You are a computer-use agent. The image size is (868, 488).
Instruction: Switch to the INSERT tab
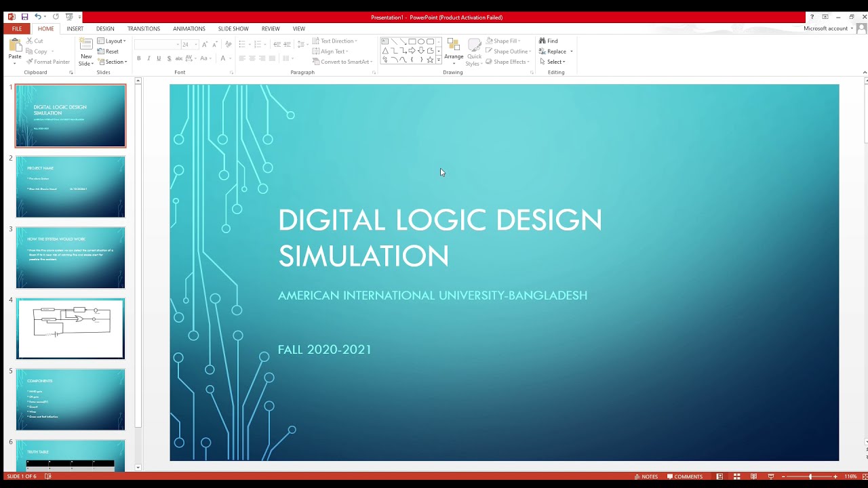[x=75, y=28]
